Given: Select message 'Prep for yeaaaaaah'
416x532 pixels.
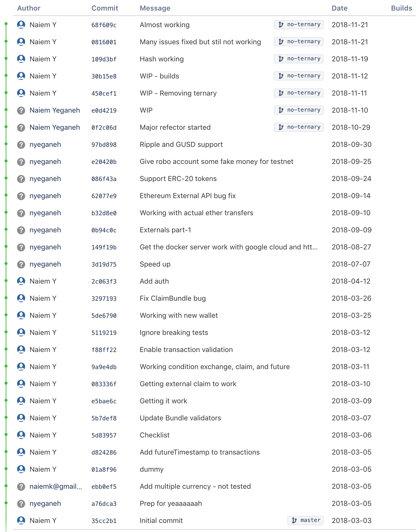Looking at the screenshot, I should 171,503.
